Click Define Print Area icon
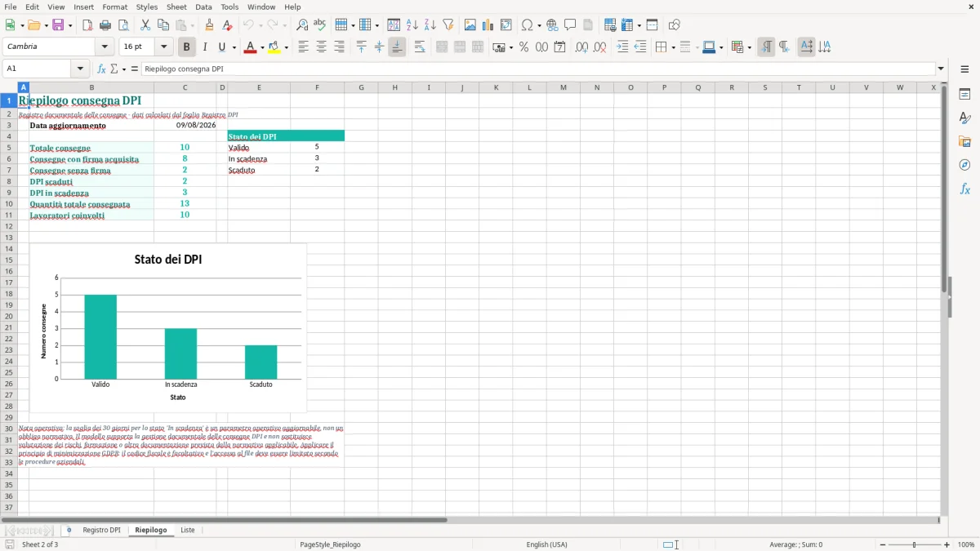This screenshot has height=551, width=980. [610, 25]
